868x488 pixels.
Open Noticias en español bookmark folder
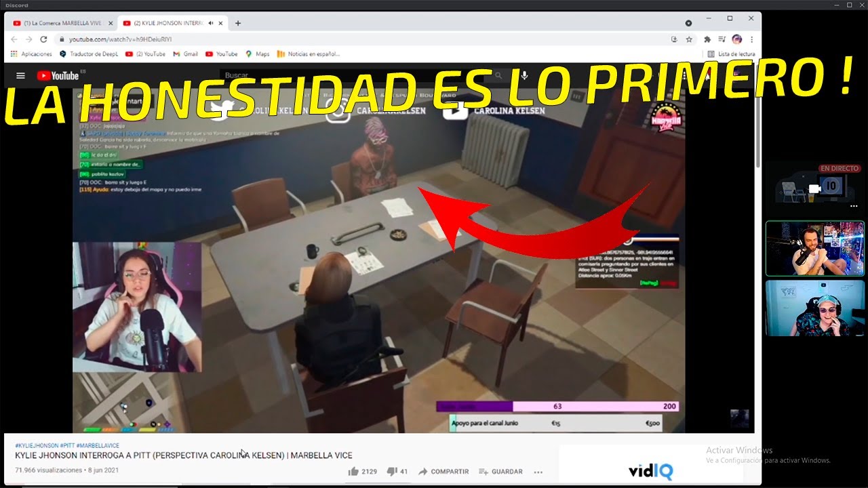pyautogui.click(x=309, y=54)
